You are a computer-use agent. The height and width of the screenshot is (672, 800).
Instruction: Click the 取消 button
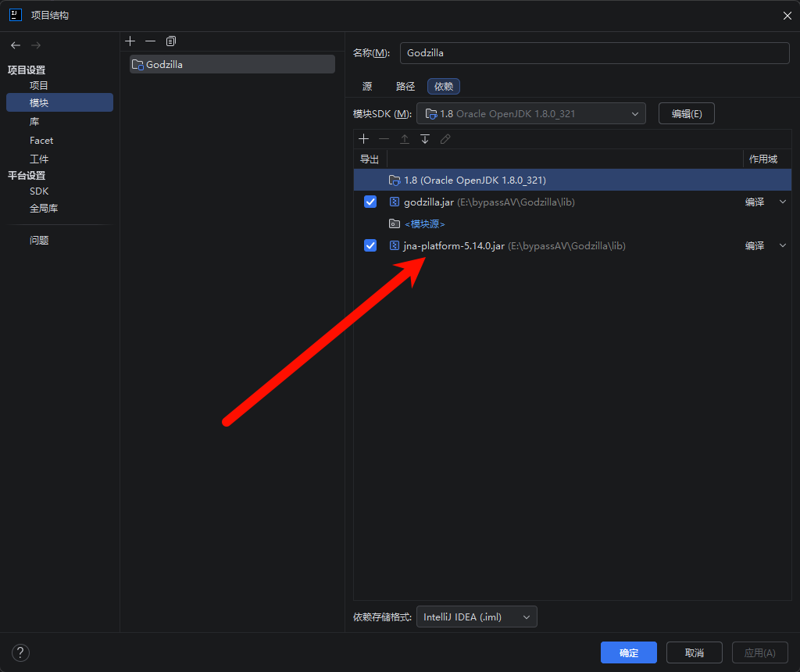(695, 652)
